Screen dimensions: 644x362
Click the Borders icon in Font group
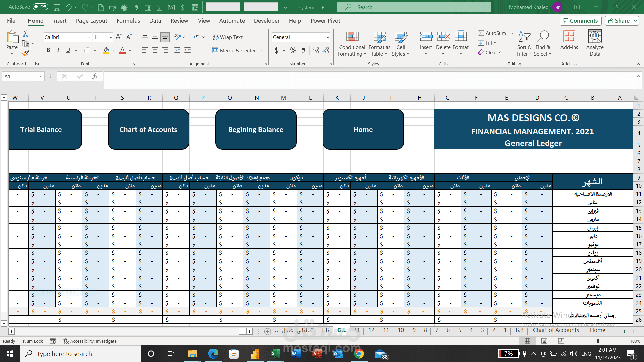(87, 50)
